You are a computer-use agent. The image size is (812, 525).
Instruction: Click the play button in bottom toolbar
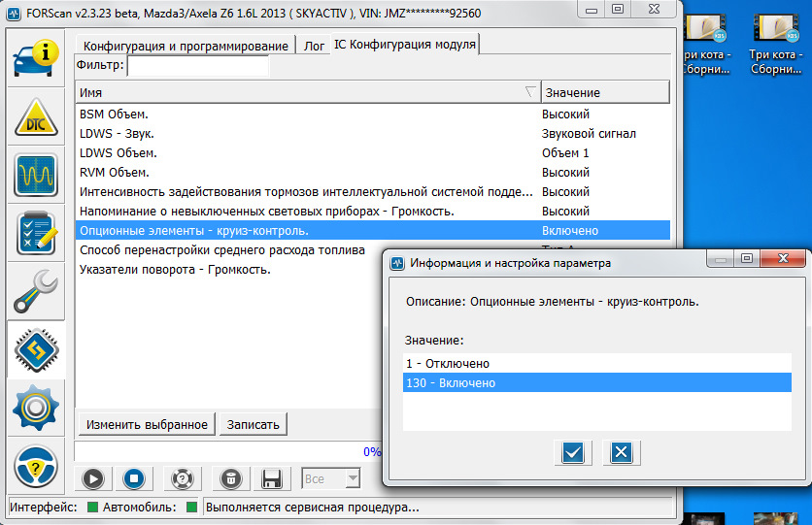(x=93, y=479)
